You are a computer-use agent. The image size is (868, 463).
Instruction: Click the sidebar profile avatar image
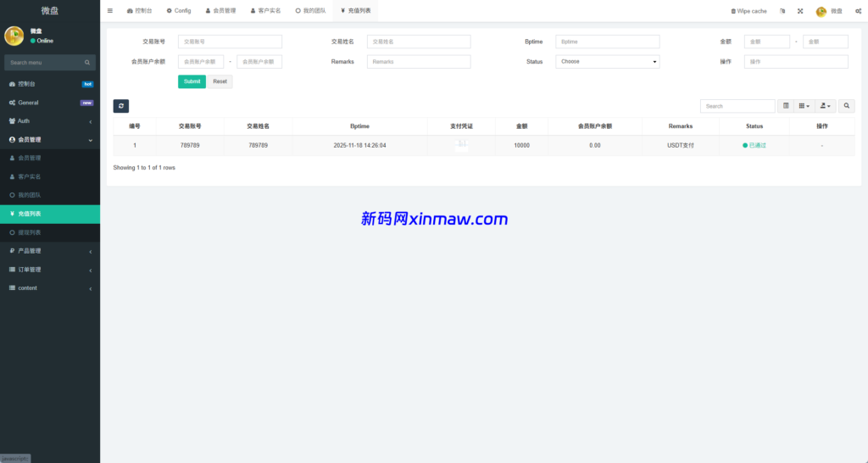[x=14, y=36]
